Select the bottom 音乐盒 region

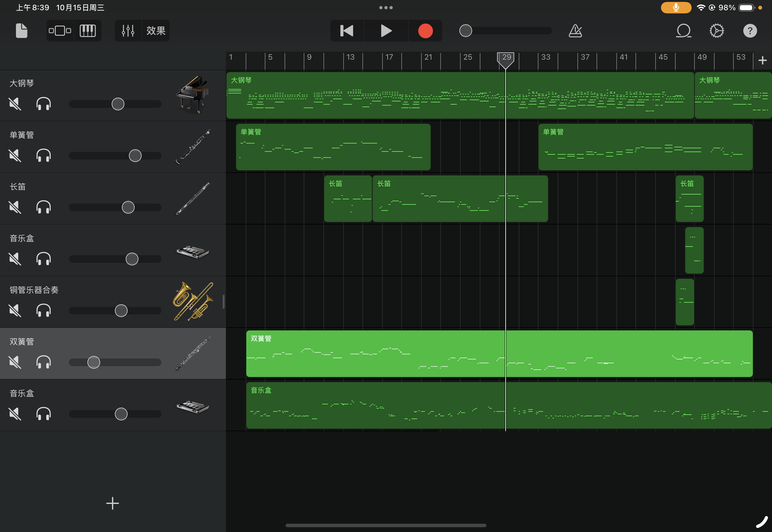click(509, 405)
